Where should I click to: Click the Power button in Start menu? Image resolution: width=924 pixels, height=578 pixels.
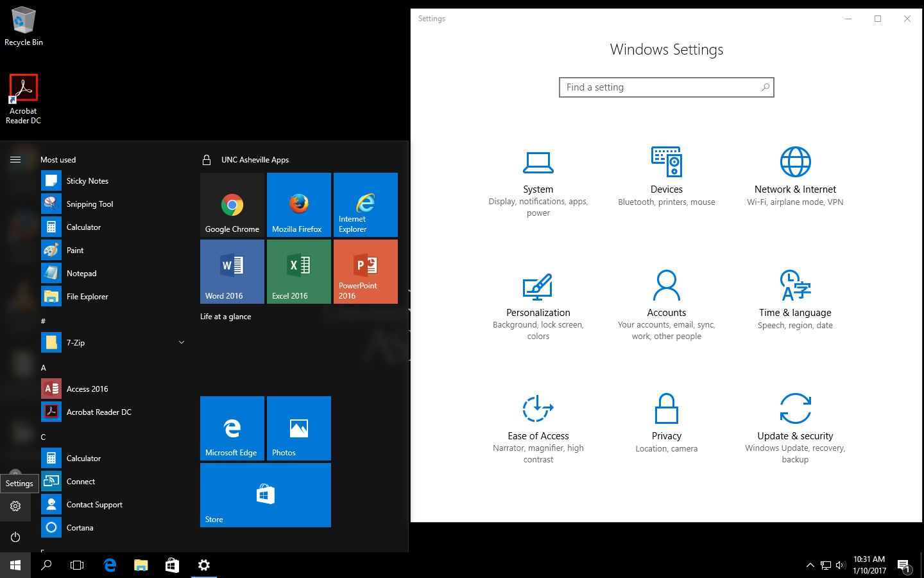15,537
